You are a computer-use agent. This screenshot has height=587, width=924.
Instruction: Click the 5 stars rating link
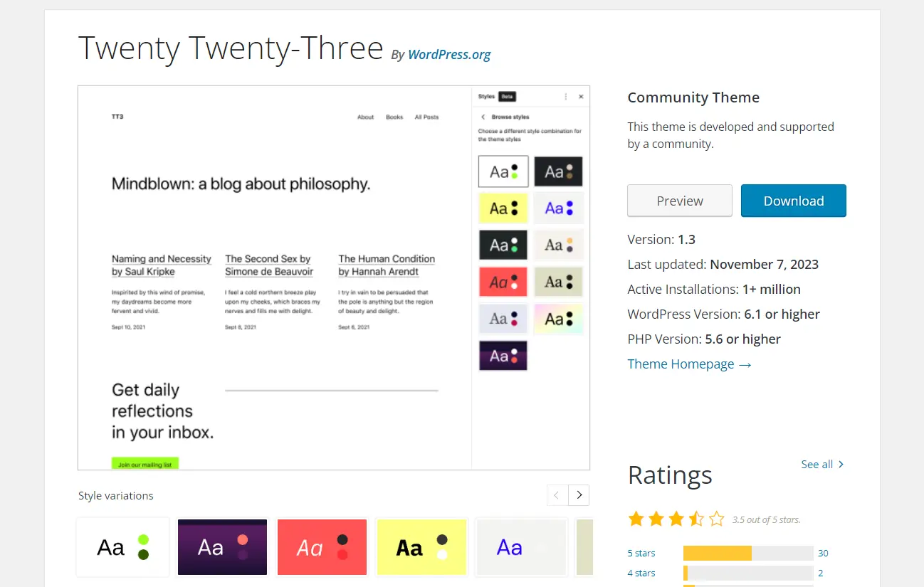click(641, 553)
